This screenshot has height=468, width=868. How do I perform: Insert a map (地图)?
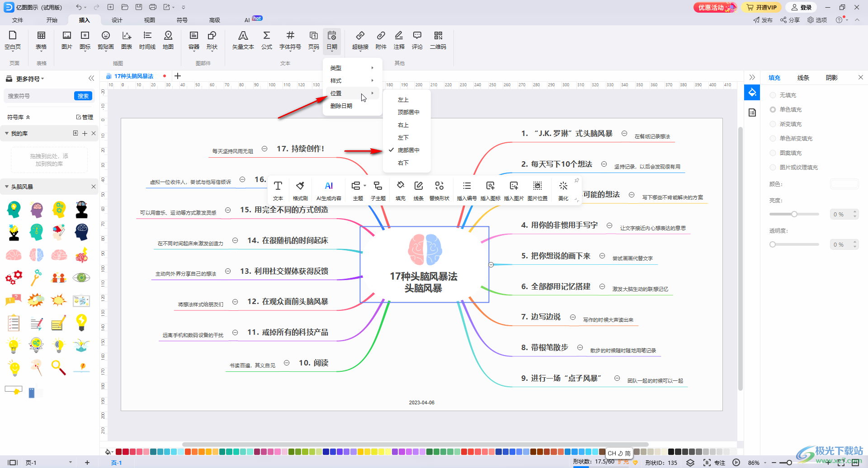tap(168, 40)
